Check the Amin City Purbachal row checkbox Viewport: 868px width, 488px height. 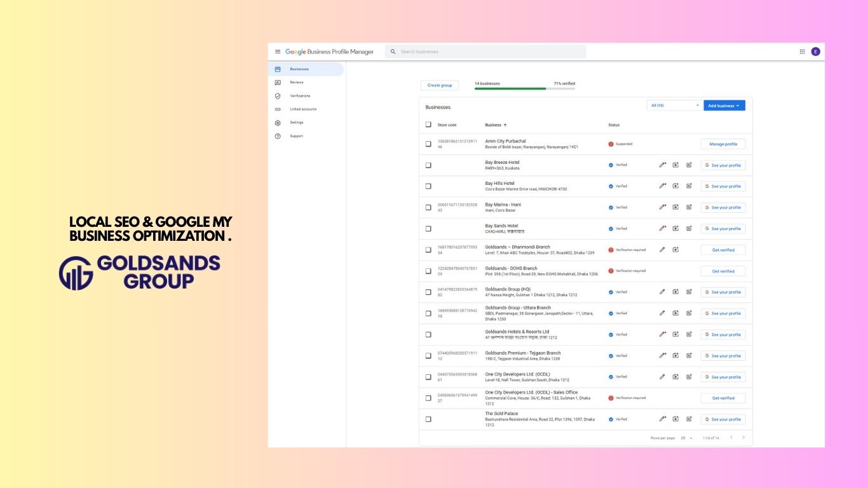pos(428,144)
